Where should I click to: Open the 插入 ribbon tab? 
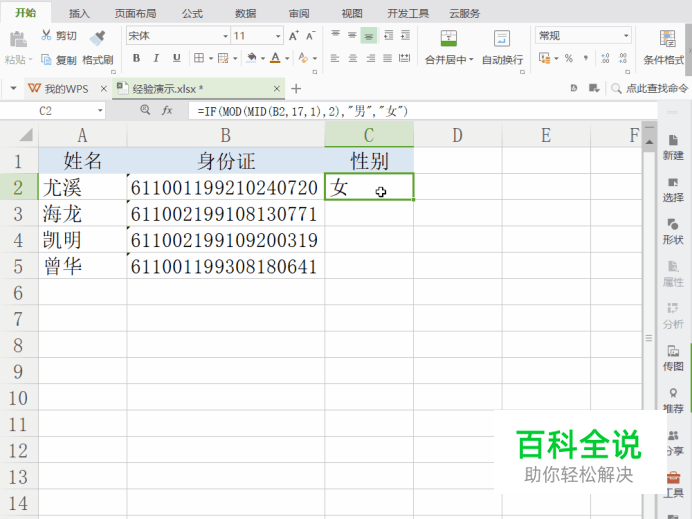pyautogui.click(x=79, y=14)
